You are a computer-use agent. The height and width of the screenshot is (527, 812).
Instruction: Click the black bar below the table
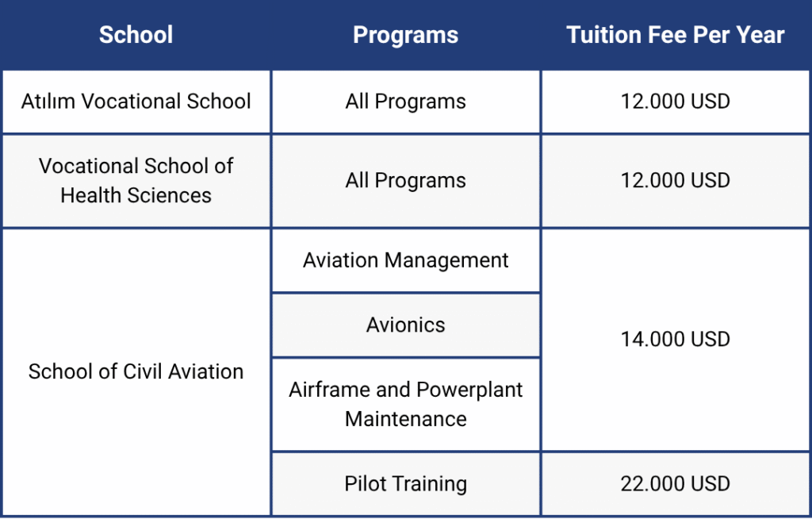pyautogui.click(x=405, y=522)
